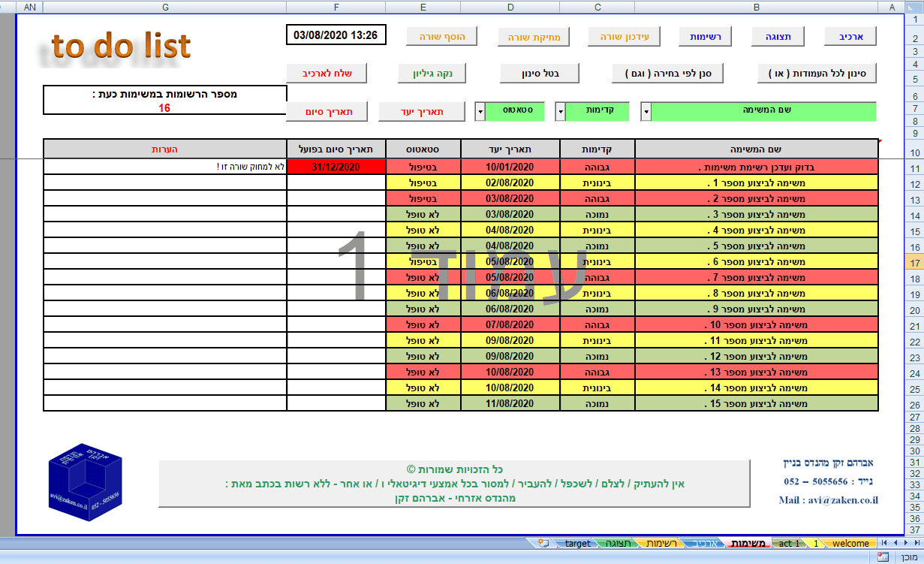This screenshot has height=564, width=924.
Task: Click the last sheet navigation arrow
Action: (884, 543)
